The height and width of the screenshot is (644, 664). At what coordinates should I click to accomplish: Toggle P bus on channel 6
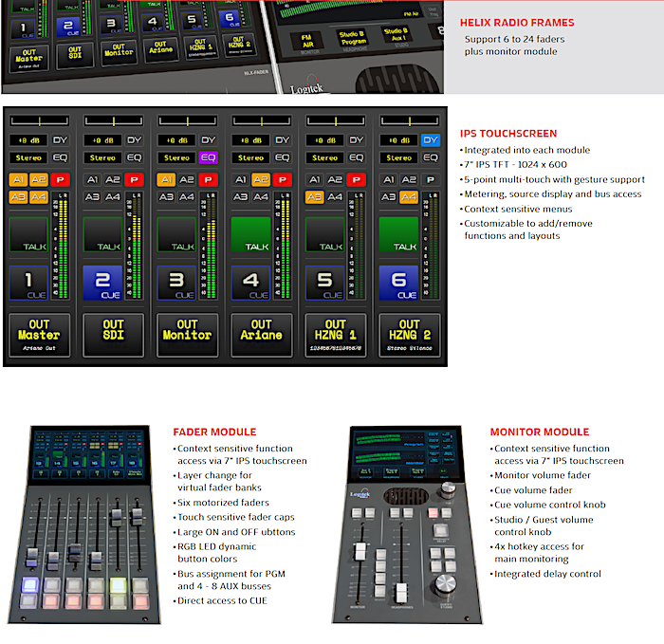point(431,180)
